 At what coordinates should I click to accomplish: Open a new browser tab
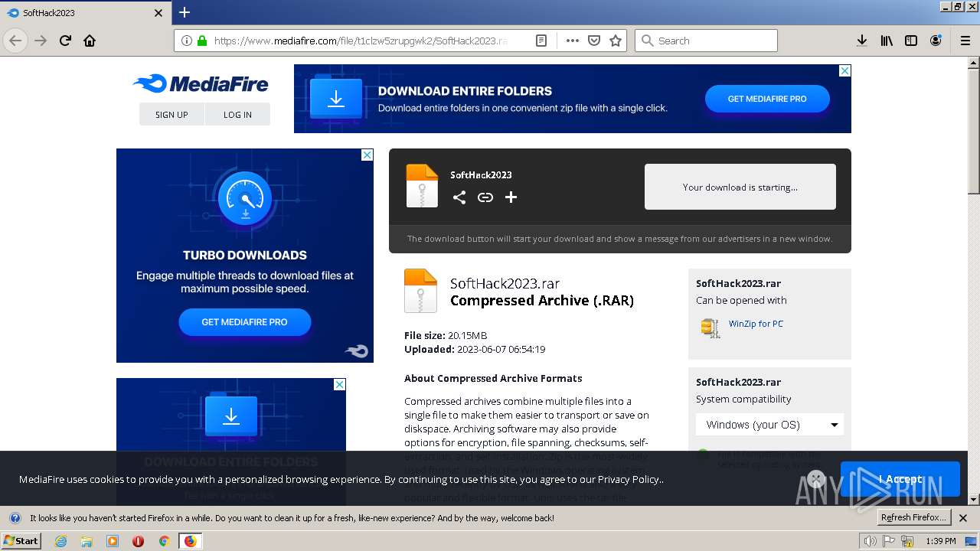tap(185, 12)
